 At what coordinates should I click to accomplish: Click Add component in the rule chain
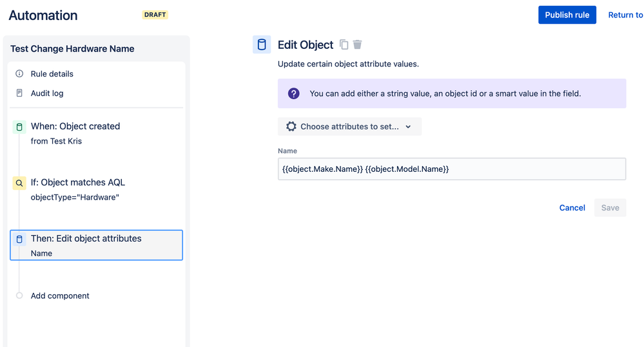(x=60, y=295)
